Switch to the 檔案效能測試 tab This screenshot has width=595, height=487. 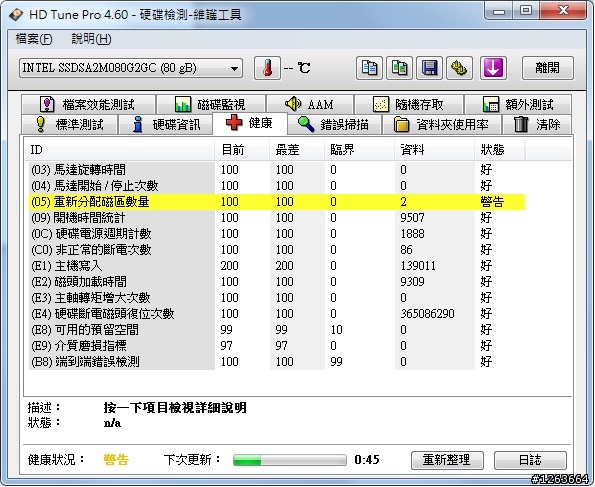(88, 104)
